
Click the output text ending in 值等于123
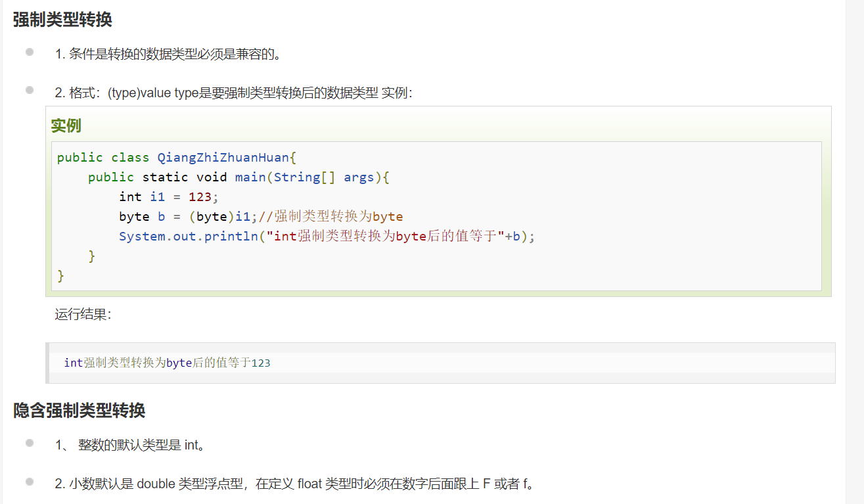pos(167,363)
